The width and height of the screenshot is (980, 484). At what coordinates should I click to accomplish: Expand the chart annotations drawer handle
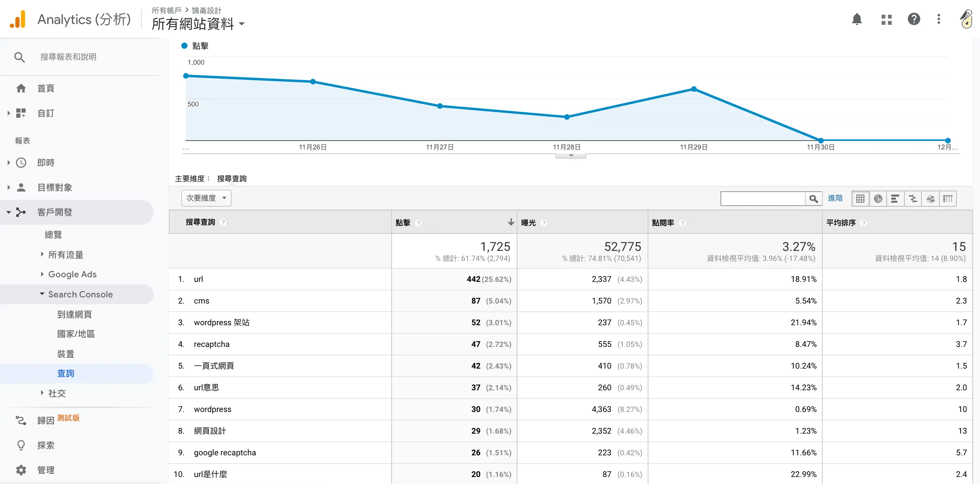tap(571, 156)
